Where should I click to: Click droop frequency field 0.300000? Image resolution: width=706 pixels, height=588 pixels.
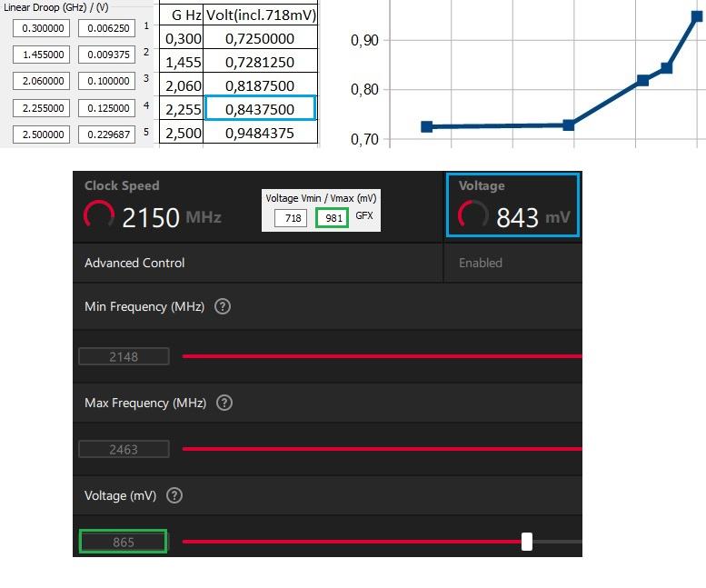pyautogui.click(x=41, y=28)
